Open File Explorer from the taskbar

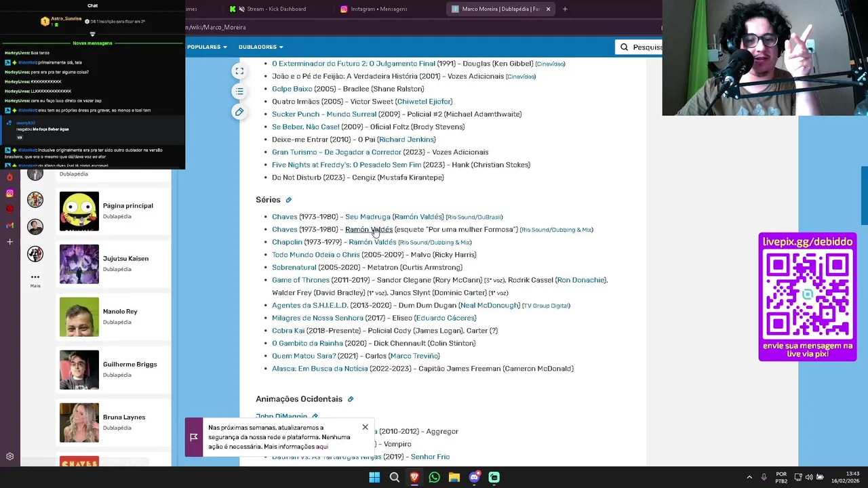coord(454,477)
